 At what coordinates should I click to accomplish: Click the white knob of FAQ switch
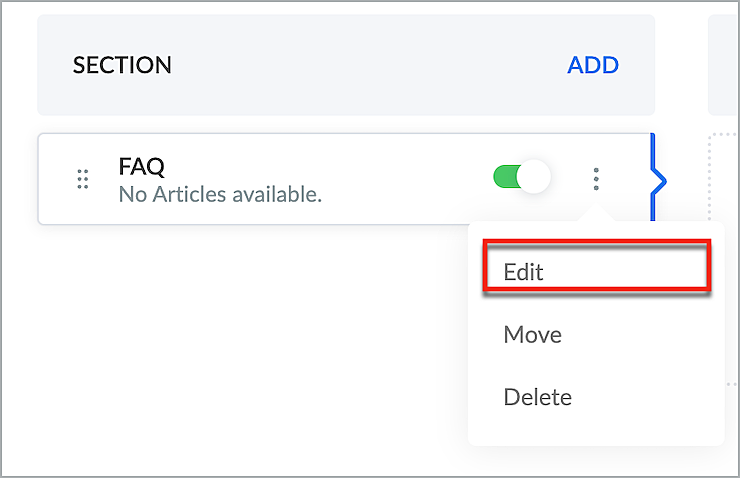pyautogui.click(x=535, y=178)
